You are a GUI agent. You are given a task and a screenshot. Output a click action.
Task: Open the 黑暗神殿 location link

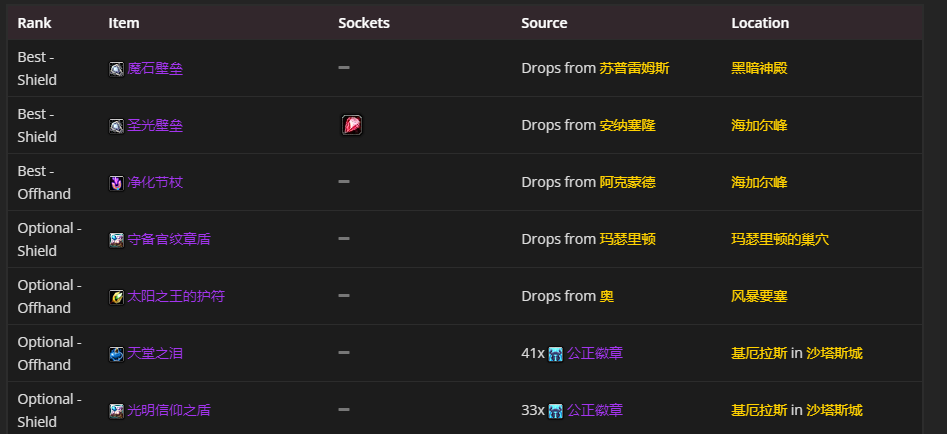pyautogui.click(x=759, y=69)
